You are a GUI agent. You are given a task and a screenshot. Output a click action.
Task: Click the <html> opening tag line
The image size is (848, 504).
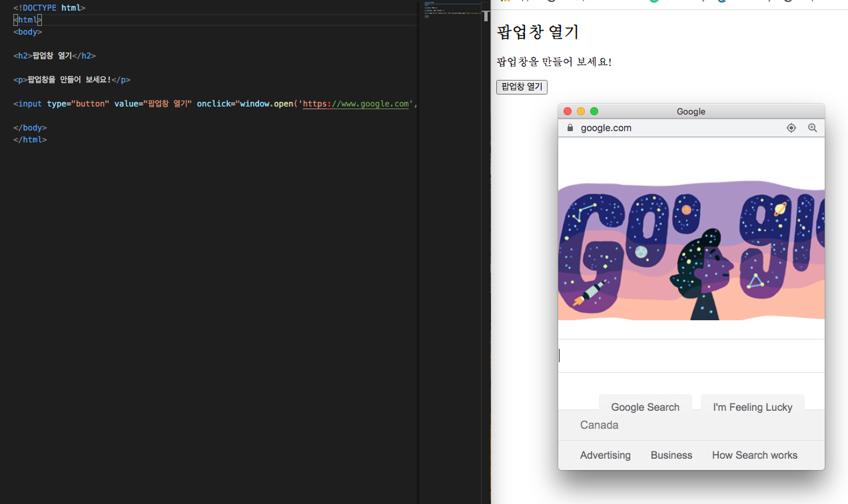coord(28,20)
